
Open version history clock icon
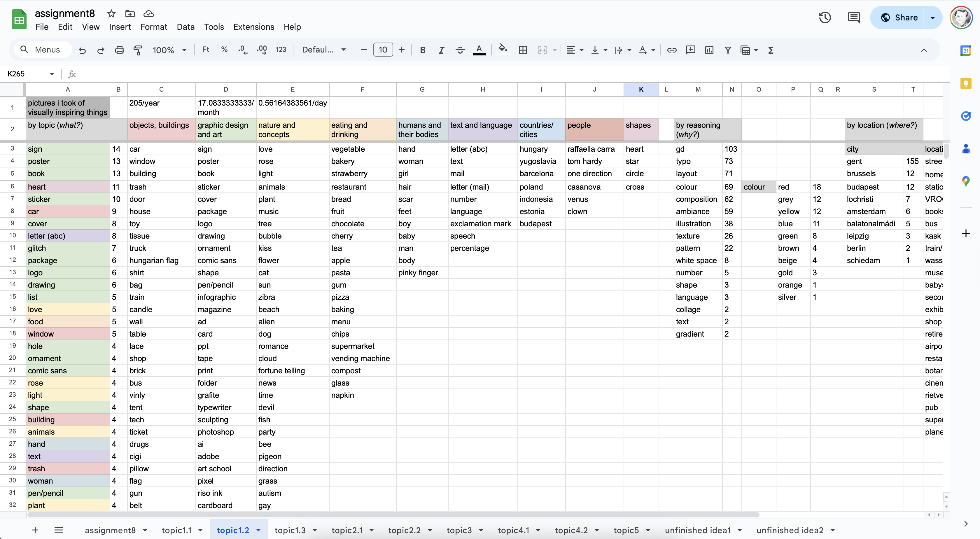tap(825, 17)
